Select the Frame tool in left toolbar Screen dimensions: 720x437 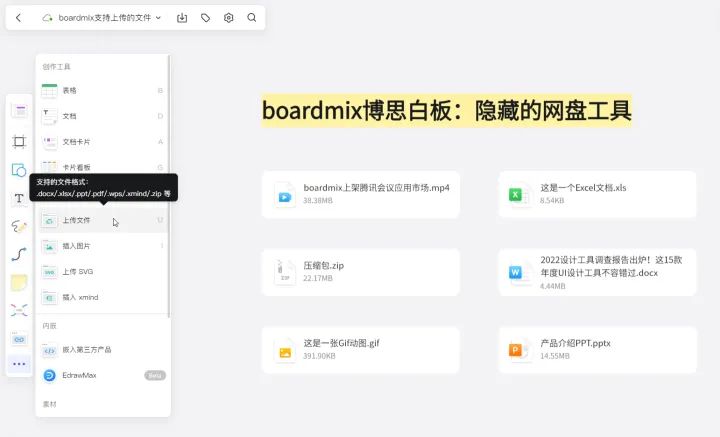[x=19, y=141]
